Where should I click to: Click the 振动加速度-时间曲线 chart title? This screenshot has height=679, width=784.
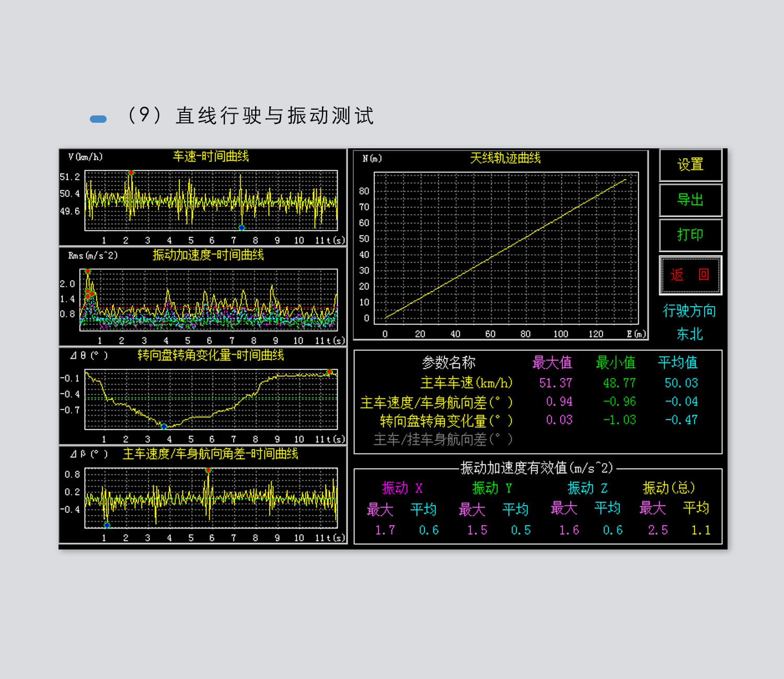point(208,255)
